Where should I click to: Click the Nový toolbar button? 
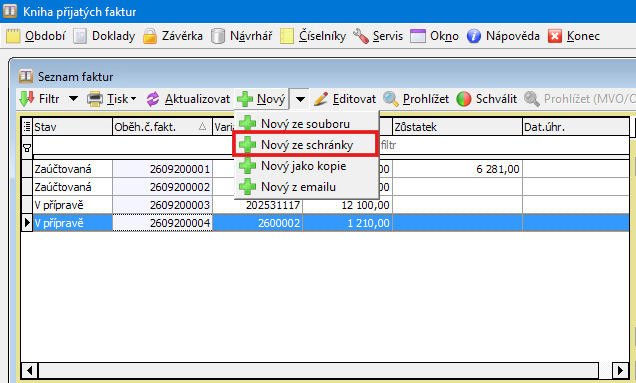click(262, 99)
